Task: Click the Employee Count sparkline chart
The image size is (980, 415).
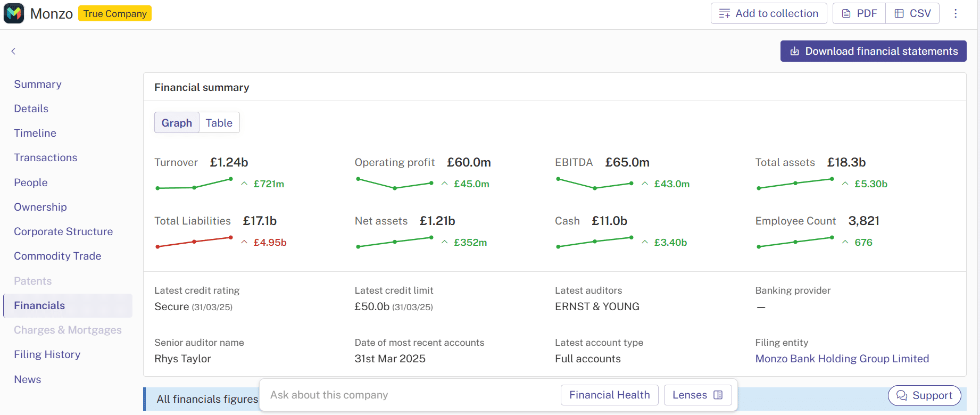Action: click(795, 242)
